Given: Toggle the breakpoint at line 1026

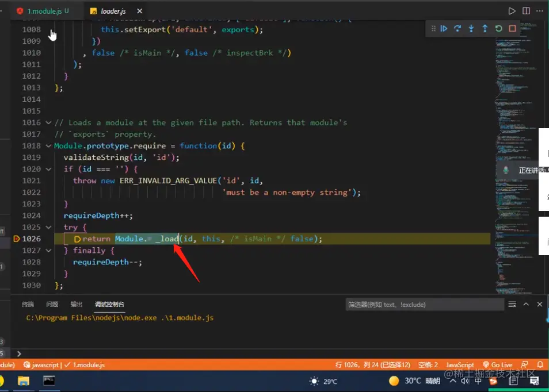Looking at the screenshot, I should point(17,239).
